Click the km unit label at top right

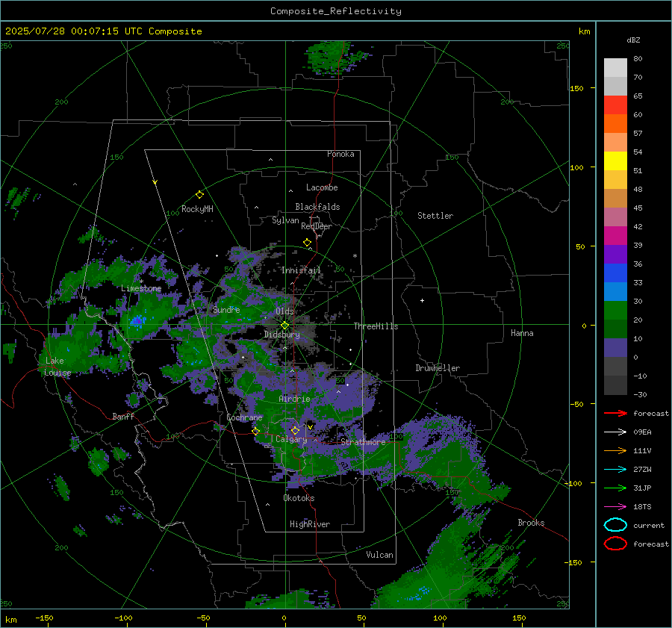coord(584,31)
